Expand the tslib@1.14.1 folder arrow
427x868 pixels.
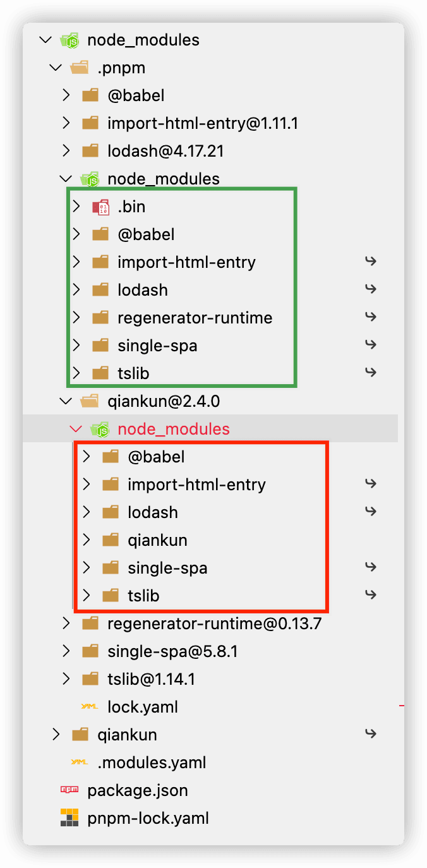coord(66,679)
